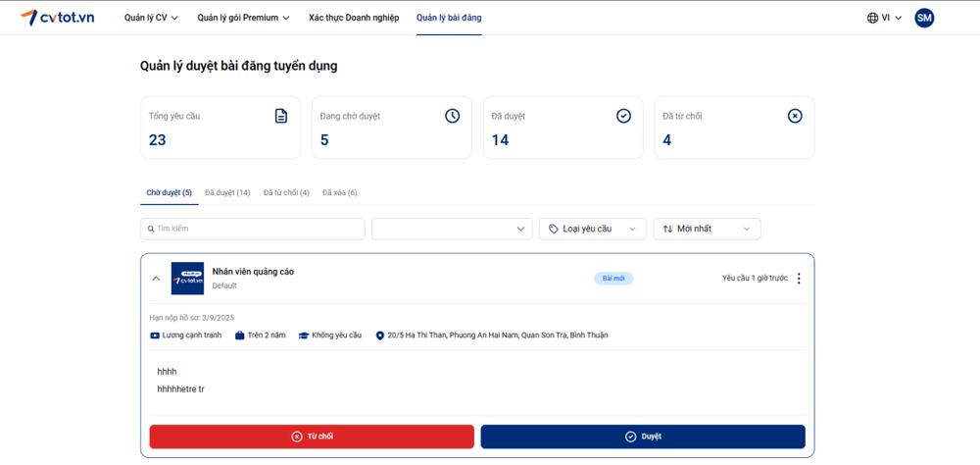Open the Loại yêu cầu filter dropdown
Screen dimensions: 980x465
(x=592, y=229)
